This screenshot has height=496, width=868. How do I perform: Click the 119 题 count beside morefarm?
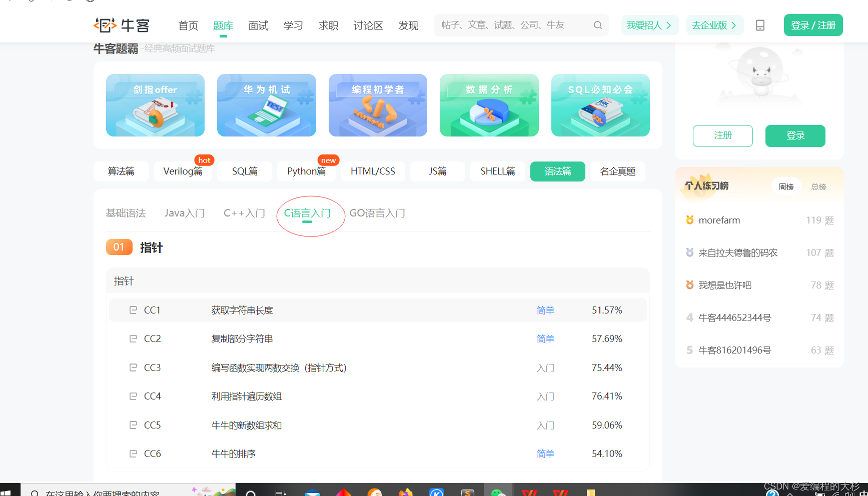[820, 220]
